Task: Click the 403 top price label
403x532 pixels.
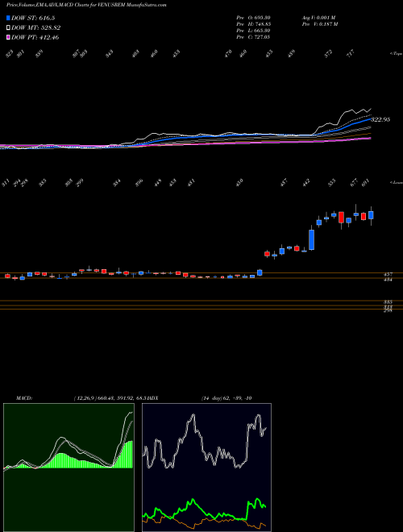Action: [x=135, y=53]
